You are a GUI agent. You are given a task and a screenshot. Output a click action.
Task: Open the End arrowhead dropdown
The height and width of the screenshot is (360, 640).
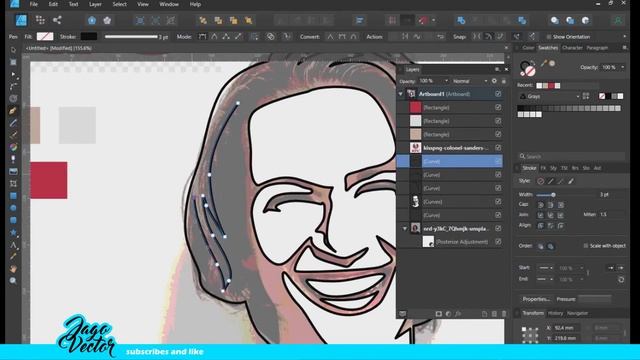click(x=546, y=279)
